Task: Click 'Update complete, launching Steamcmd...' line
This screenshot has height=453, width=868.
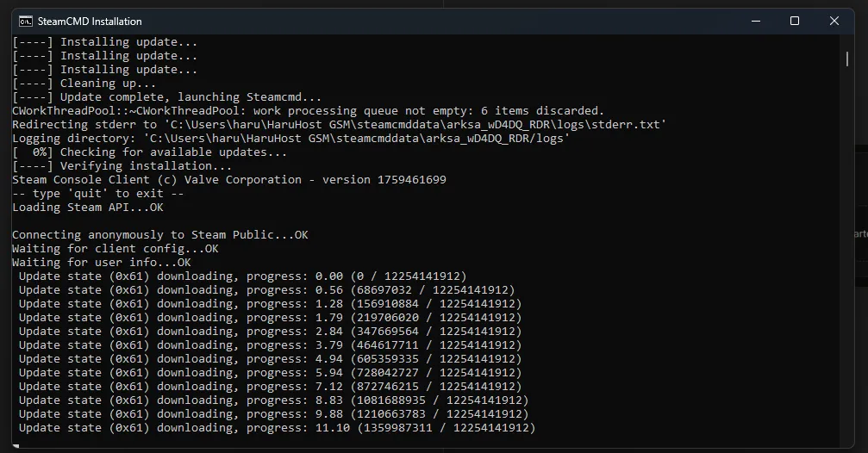Action: click(166, 97)
